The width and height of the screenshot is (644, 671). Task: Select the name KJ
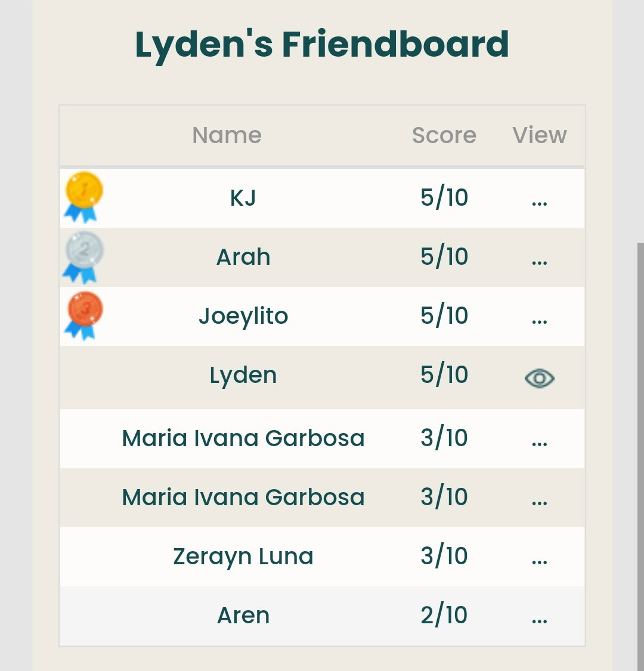(x=243, y=197)
